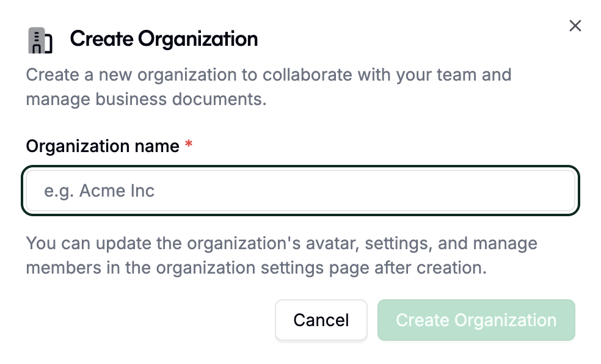Abort organization creation via Cancel
Screen dimensions: 601x364
[x=321, y=320]
